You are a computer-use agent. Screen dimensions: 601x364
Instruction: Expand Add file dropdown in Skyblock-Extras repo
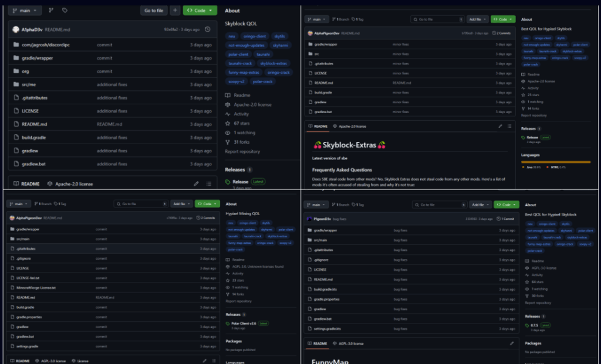point(478,19)
